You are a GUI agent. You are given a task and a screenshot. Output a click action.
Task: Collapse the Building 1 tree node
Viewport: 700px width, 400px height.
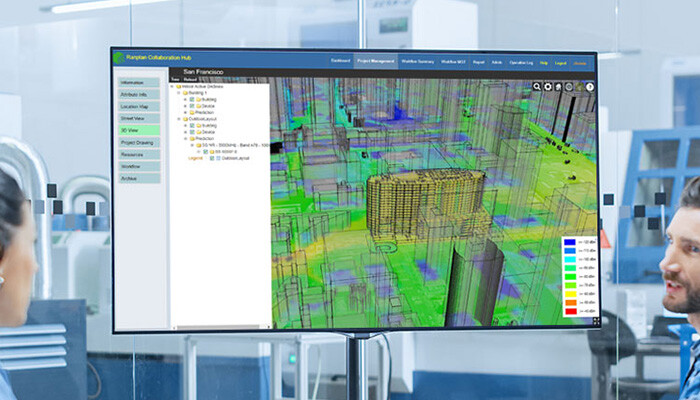(179, 93)
